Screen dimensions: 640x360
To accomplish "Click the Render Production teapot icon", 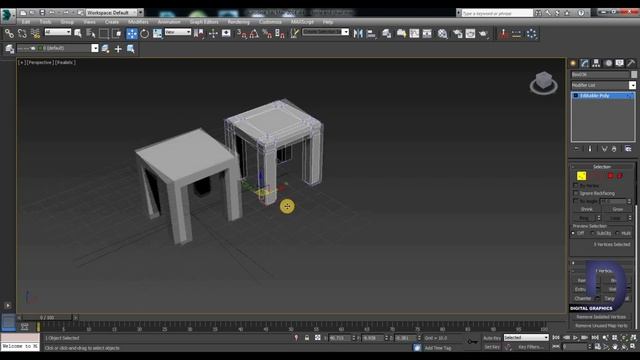I will coord(484,33).
